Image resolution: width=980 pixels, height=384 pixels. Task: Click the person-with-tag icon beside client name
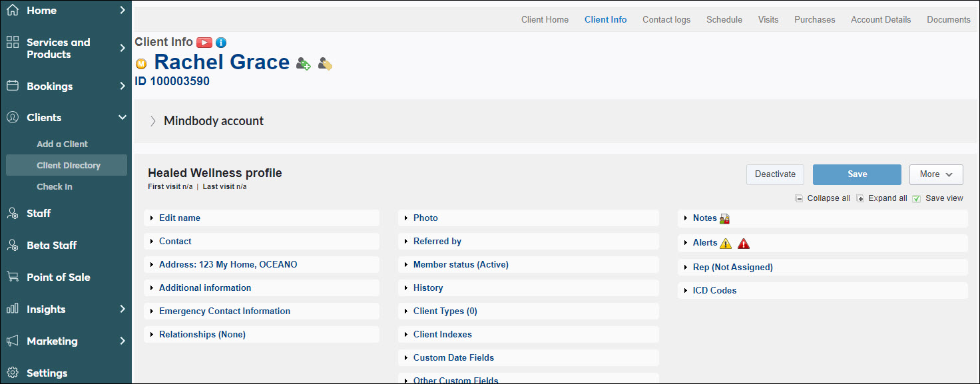point(325,64)
